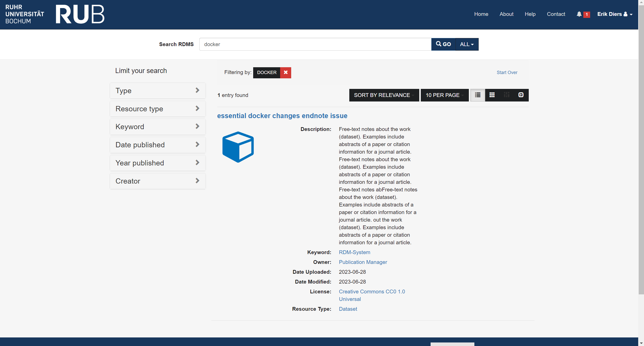Image resolution: width=644 pixels, height=346 pixels.
Task: Expand the Keyword facet
Action: (x=158, y=127)
